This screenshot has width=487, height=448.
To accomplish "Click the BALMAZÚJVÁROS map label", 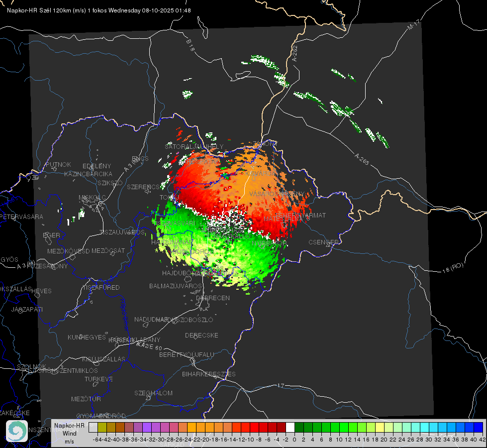I will (176, 286).
